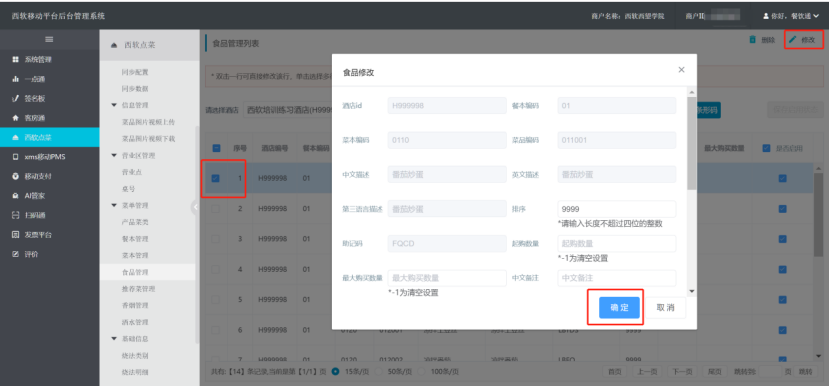
Task: Click the 修改 pencil button
Action: (803, 40)
